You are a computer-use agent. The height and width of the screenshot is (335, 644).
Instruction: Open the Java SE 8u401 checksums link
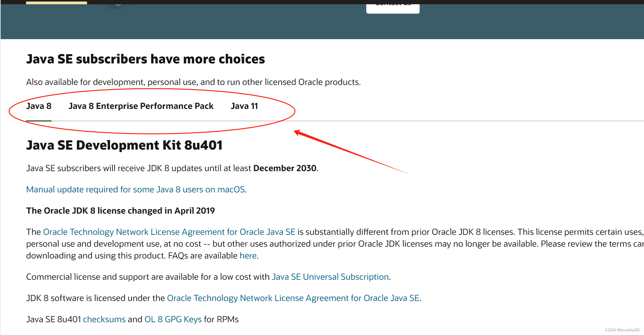point(104,319)
